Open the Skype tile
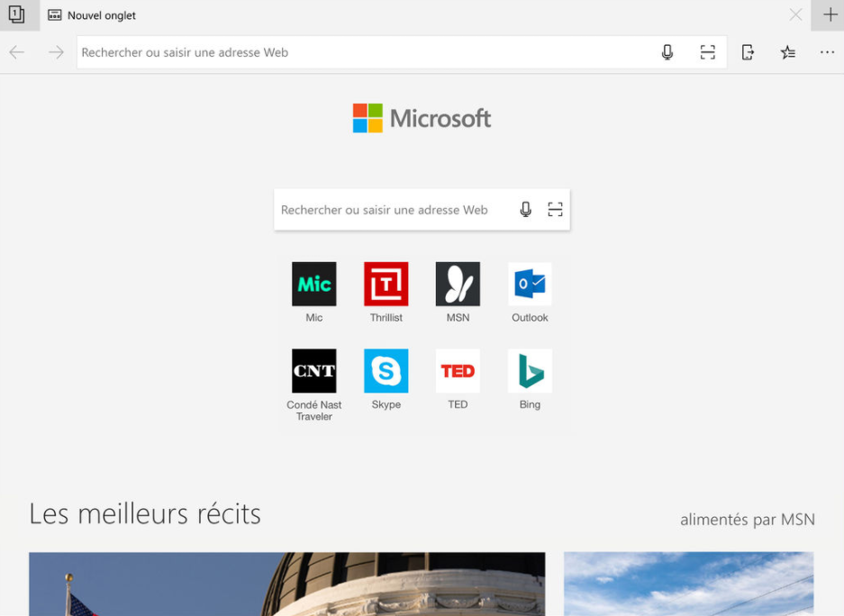 386,371
